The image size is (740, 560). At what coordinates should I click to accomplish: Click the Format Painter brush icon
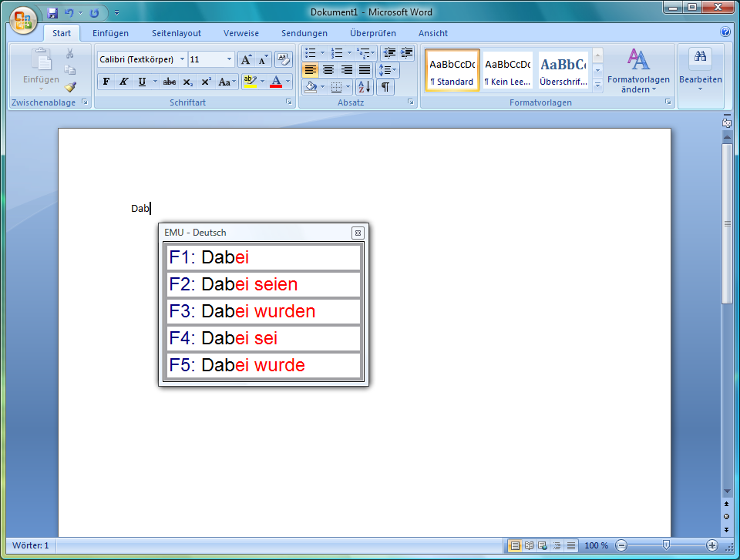pos(70,87)
